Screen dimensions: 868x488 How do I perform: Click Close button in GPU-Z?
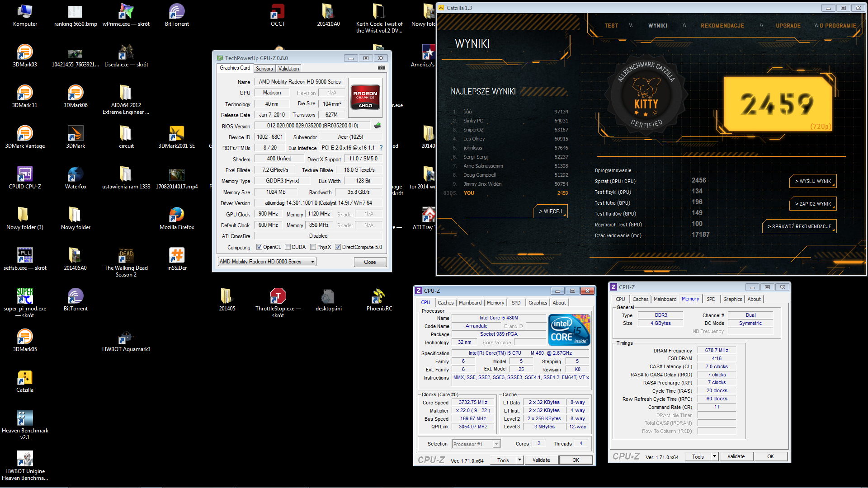[370, 262]
